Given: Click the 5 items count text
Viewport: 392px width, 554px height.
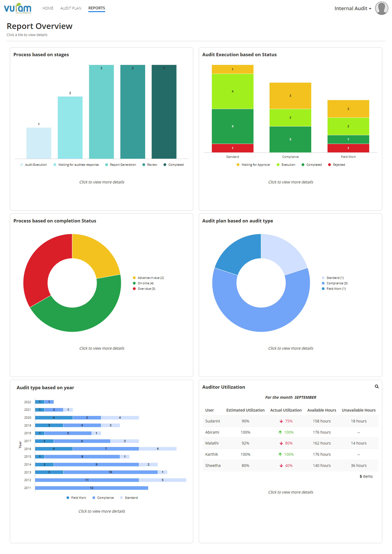Looking at the screenshot, I should 366,476.
